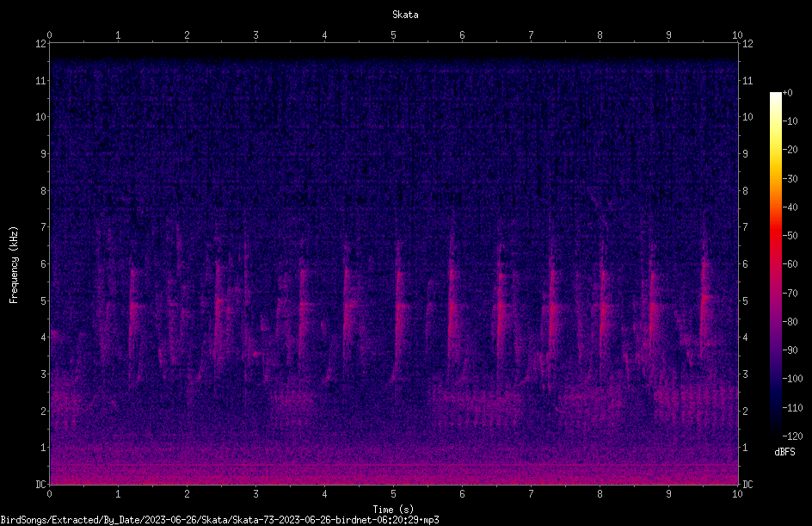Image resolution: width=812 pixels, height=526 pixels.
Task: Click the '-30' color scale label
Action: click(790, 179)
